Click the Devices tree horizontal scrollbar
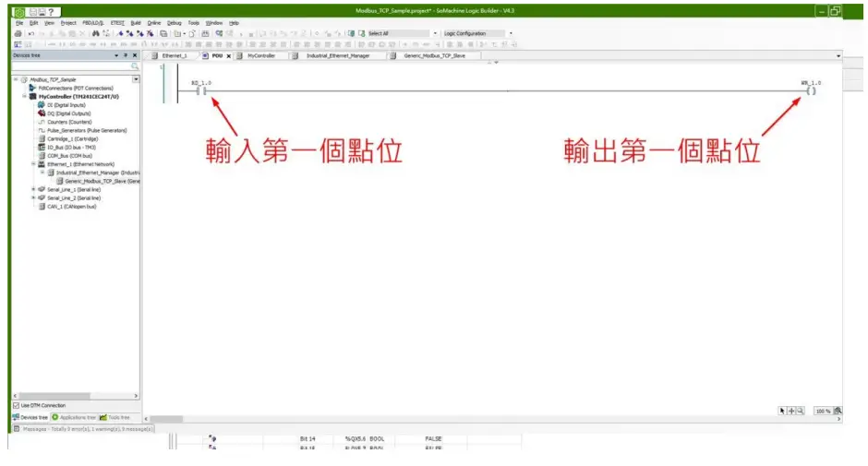 (x=76, y=396)
